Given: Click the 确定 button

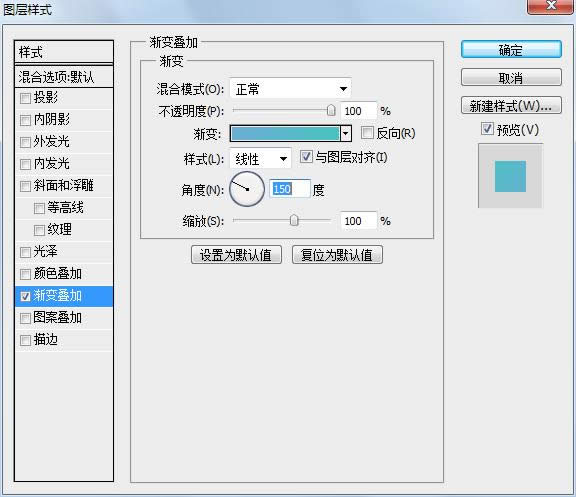Looking at the screenshot, I should (511, 49).
